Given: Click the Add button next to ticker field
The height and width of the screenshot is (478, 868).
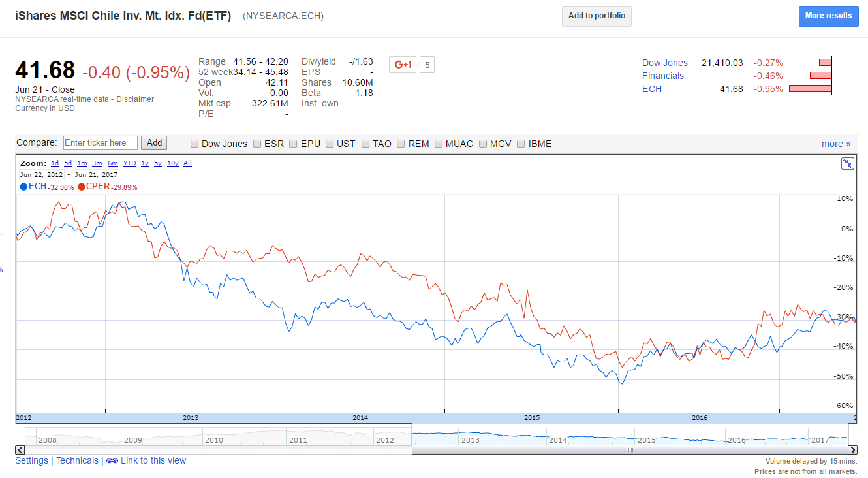Looking at the screenshot, I should click(155, 142).
